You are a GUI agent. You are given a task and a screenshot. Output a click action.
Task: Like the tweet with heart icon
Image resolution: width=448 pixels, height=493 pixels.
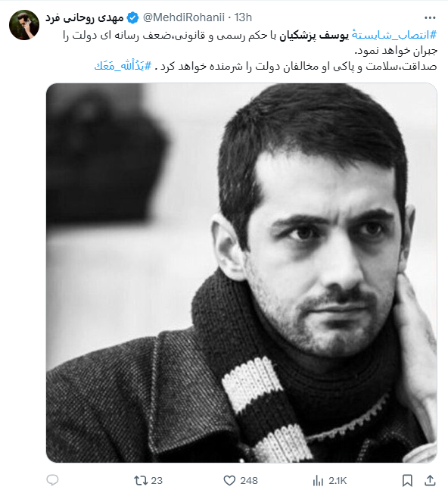(229, 480)
